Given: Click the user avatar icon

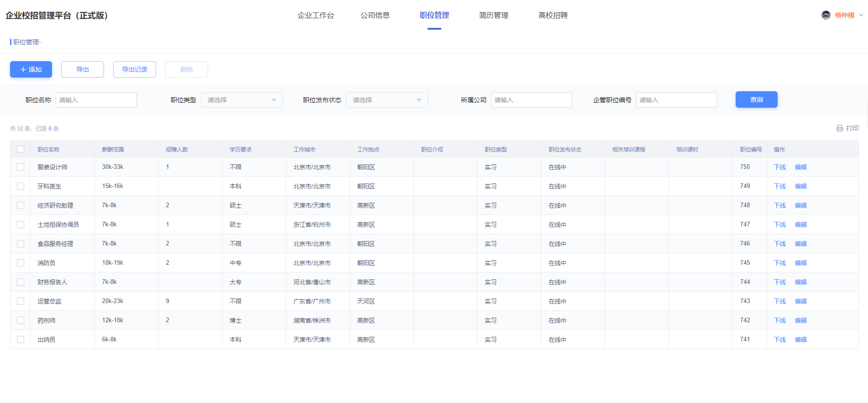Looking at the screenshot, I should [x=826, y=15].
